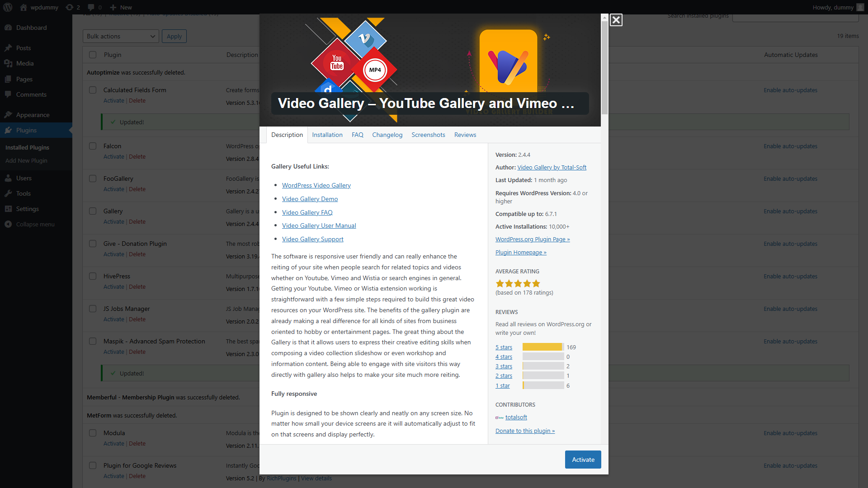Image resolution: width=868 pixels, height=488 pixels.
Task: Open the Users icon in sidebar
Action: pos(8,178)
